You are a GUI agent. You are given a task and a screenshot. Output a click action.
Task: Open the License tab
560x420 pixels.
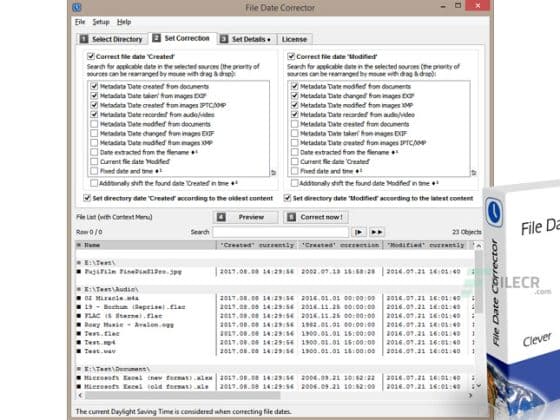[x=294, y=39]
